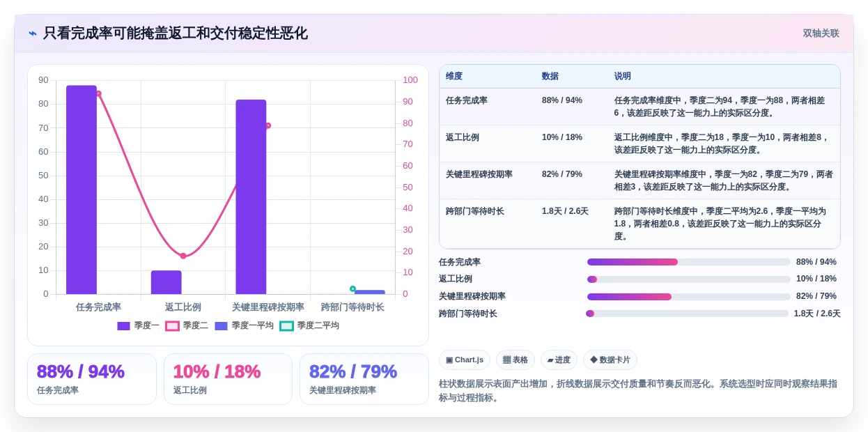Click the small 跨部门等待时长 季度一平均 bar
Screen dimensions: 868x432
pyautogui.click(x=369, y=292)
